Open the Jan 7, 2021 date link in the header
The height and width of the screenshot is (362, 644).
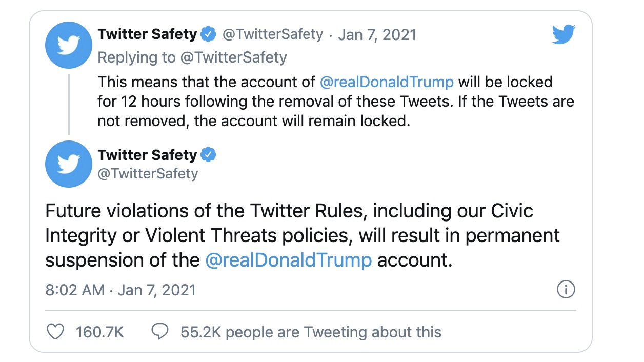point(377,34)
